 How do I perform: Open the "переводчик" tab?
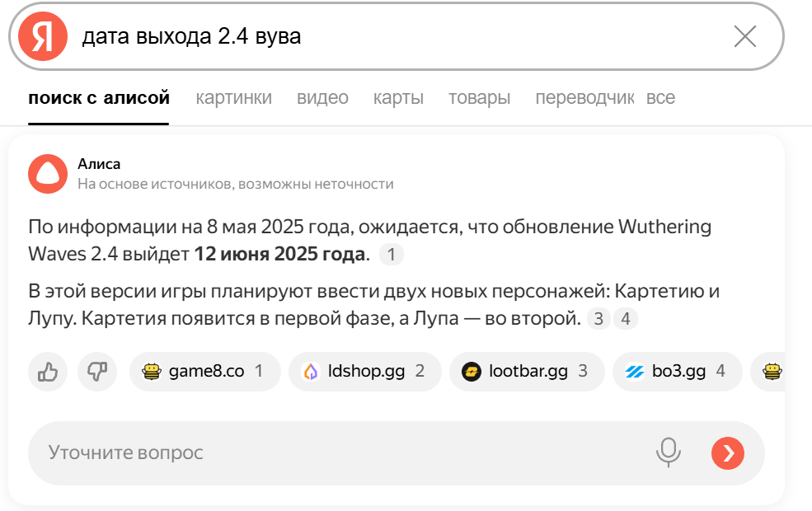pos(584,98)
